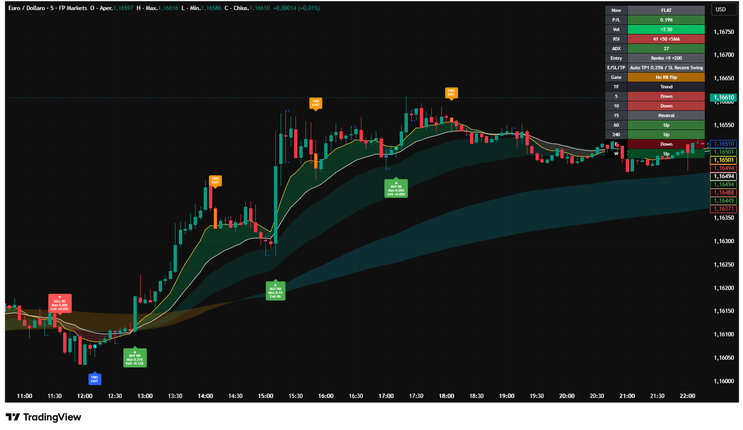743x430 pixels.
Task: Click the 13:00 time axis label
Action: tap(145, 396)
